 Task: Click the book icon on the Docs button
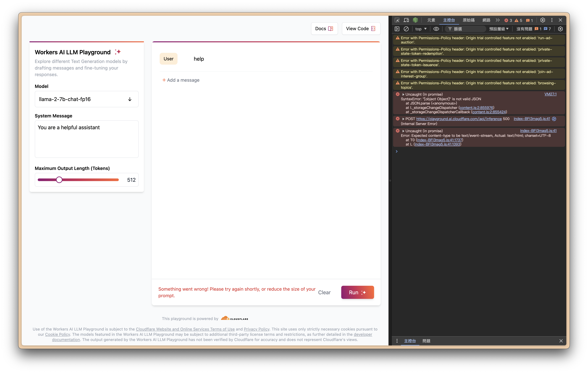(x=331, y=29)
